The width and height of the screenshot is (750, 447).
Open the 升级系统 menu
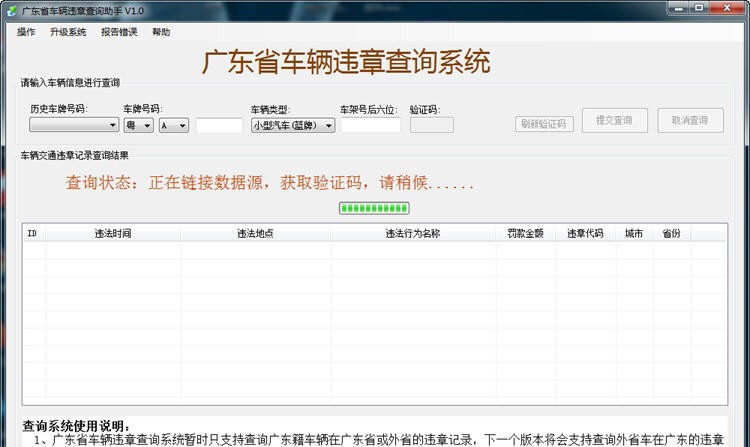coord(68,32)
